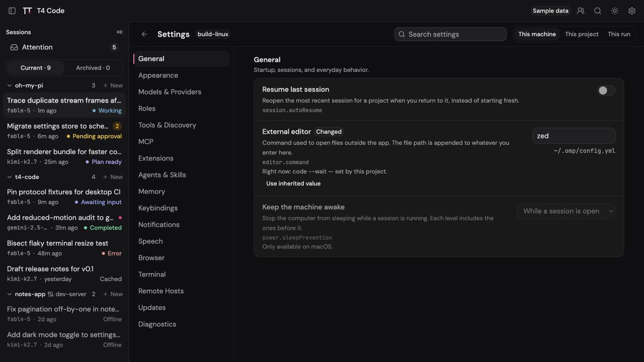Select the Current · 9 sessions tab

coord(36,68)
